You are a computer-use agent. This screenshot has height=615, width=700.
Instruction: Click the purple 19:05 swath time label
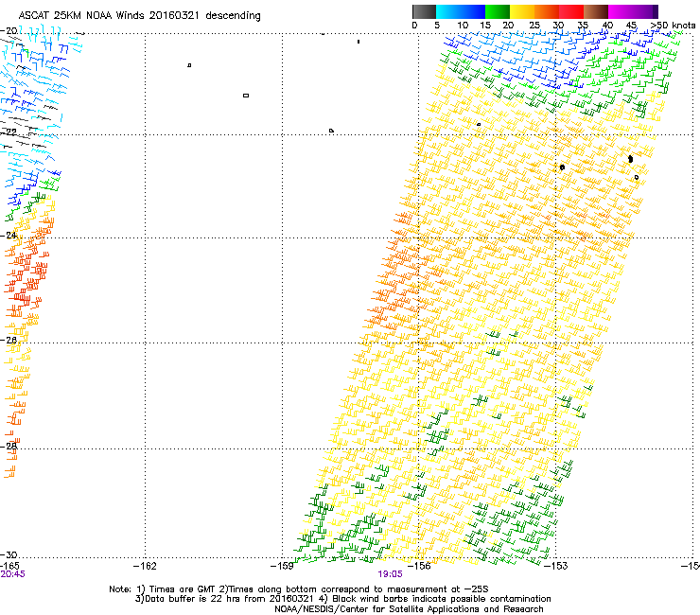[390, 574]
